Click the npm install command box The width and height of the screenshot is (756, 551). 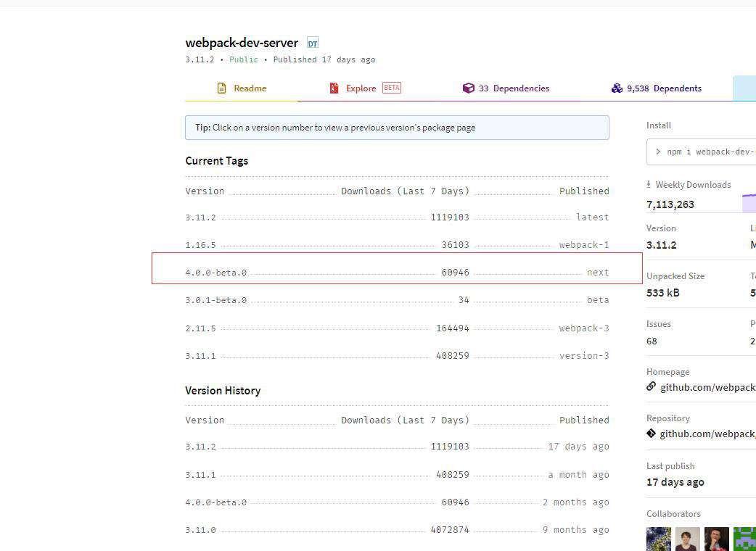tap(701, 152)
